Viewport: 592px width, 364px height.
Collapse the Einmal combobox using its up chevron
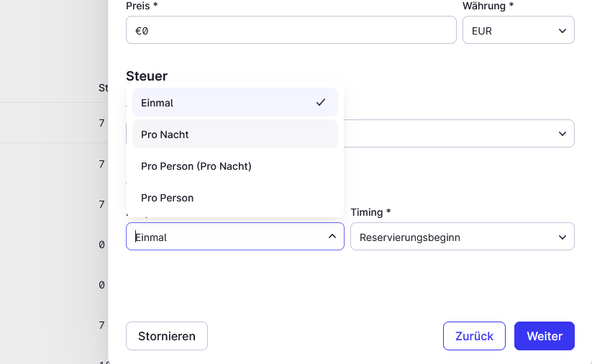[x=332, y=237]
